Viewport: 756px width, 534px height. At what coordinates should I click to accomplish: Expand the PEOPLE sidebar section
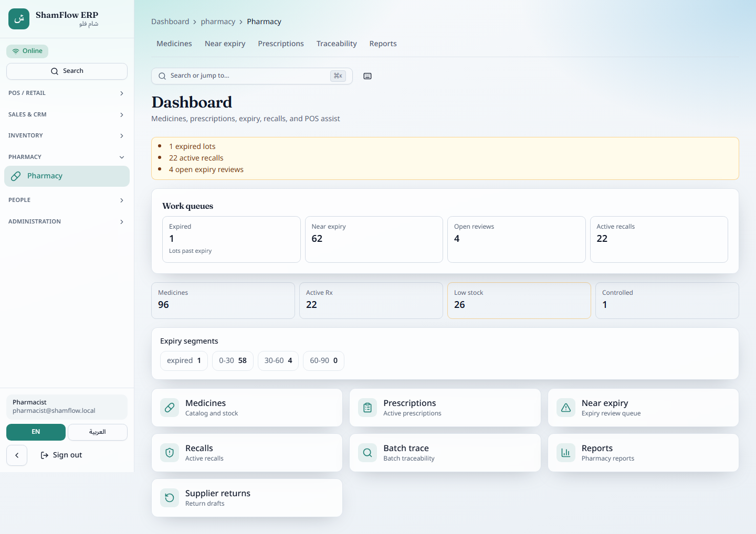click(67, 200)
